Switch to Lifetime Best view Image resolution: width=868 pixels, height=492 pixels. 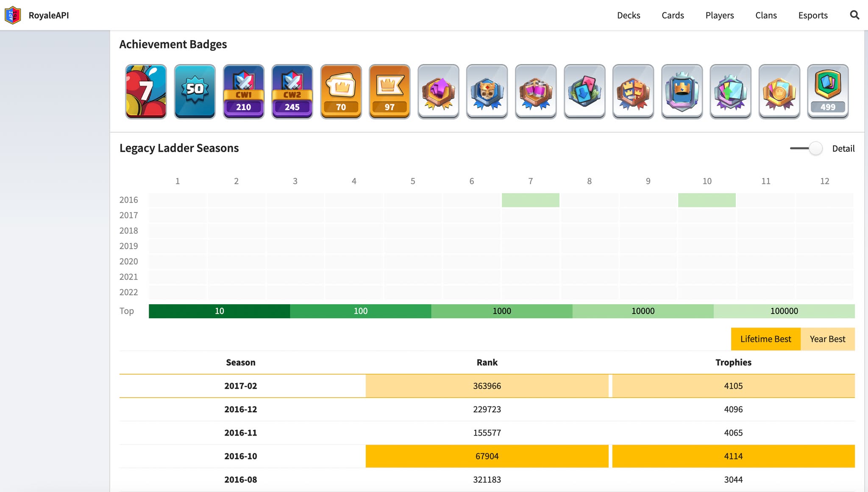765,339
